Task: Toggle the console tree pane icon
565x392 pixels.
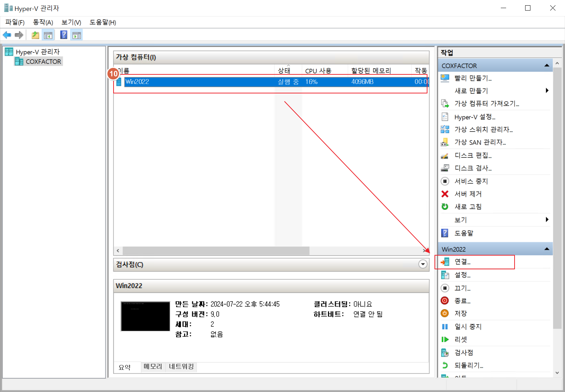Action: click(x=48, y=35)
